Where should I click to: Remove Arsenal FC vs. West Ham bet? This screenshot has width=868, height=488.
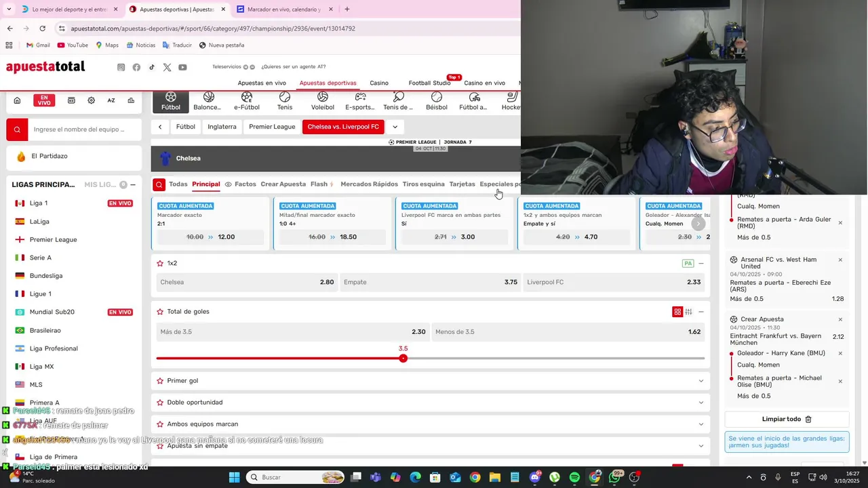[x=840, y=260]
